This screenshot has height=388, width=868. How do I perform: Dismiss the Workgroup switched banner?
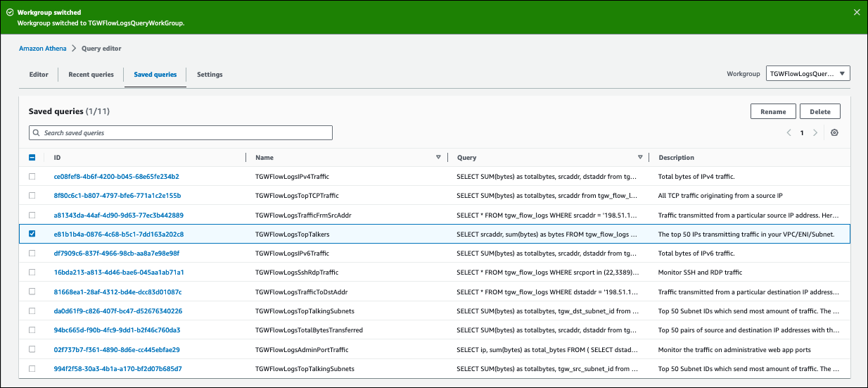[x=856, y=12]
